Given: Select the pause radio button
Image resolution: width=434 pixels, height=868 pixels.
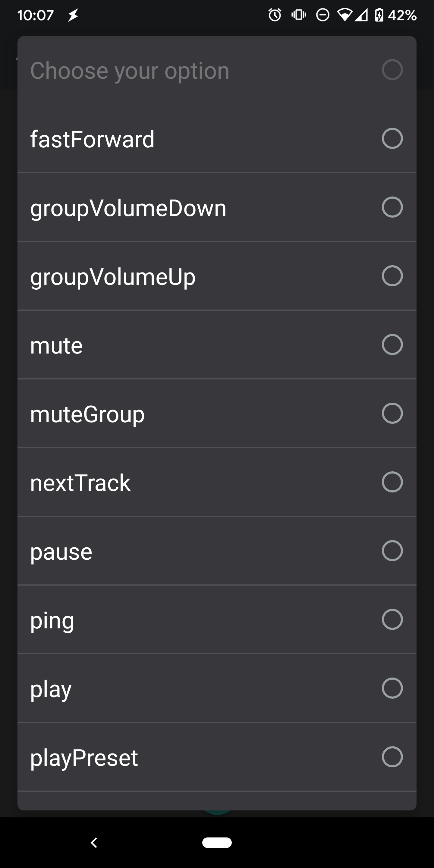Looking at the screenshot, I should click(x=392, y=551).
